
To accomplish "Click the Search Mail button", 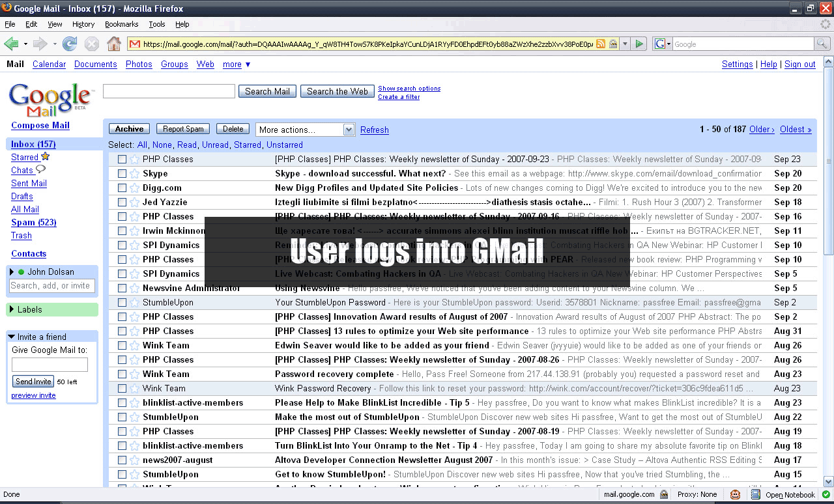I will point(267,91).
